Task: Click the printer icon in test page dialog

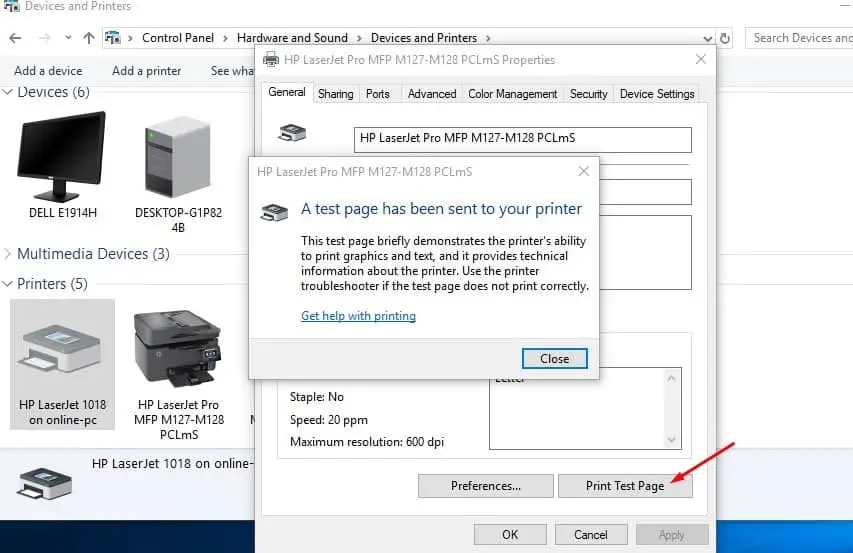Action: click(274, 212)
